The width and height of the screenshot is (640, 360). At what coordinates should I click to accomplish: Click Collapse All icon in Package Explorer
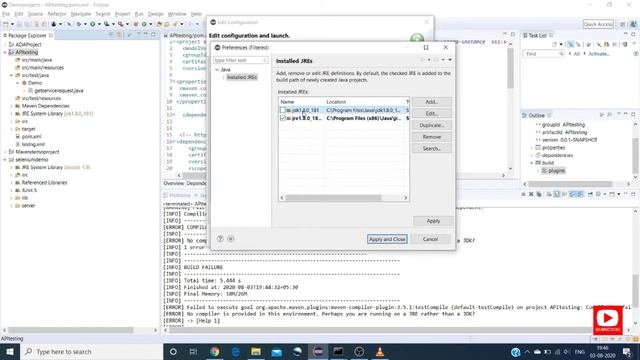(111, 35)
